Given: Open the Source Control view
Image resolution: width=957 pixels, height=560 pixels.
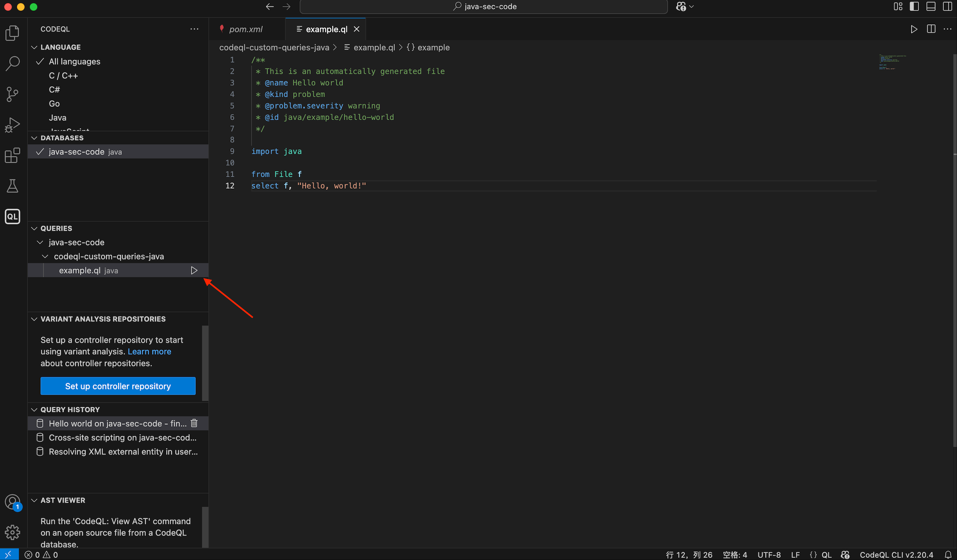Looking at the screenshot, I should (x=12, y=94).
